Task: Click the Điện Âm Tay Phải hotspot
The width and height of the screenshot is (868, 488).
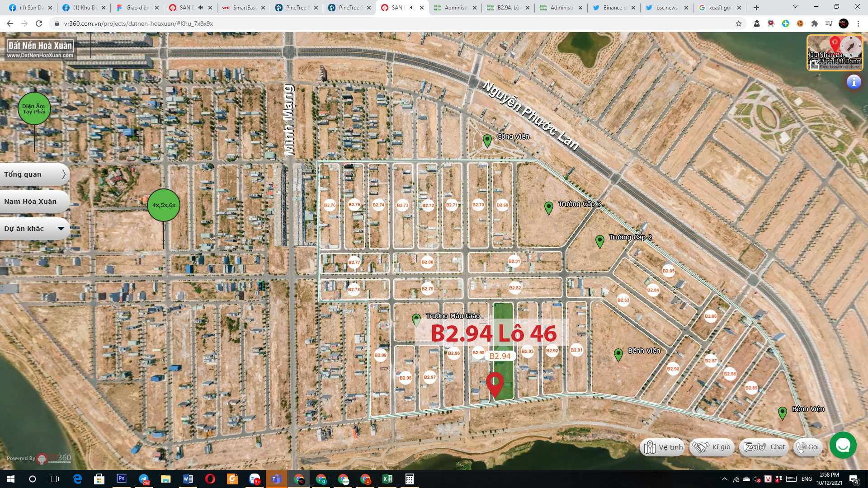Action: point(34,109)
